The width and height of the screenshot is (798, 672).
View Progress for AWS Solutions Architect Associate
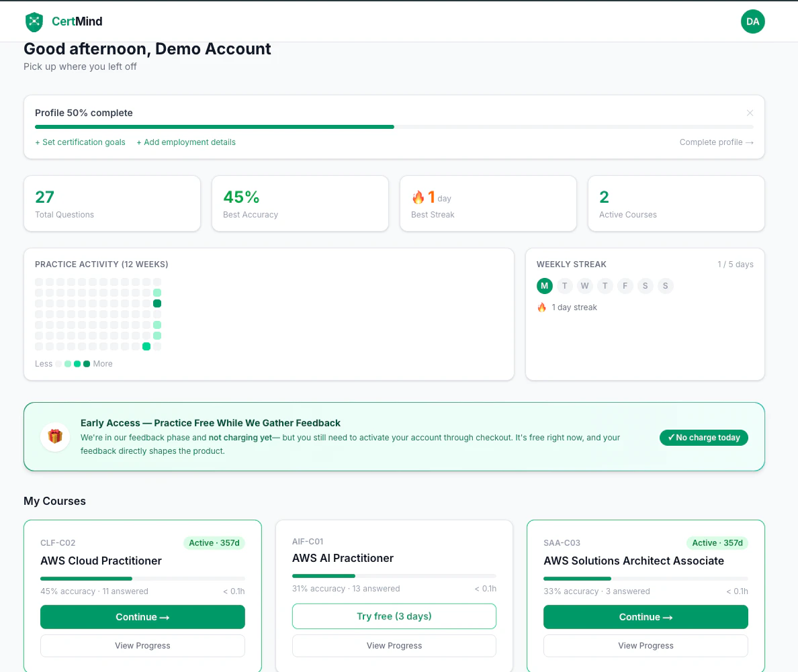[x=646, y=646]
